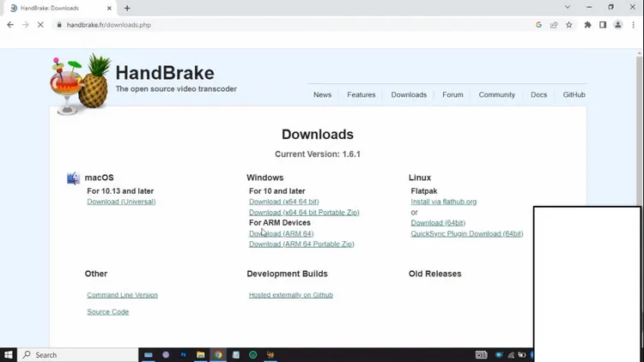Open the Docs menu item
The width and height of the screenshot is (644, 362).
click(x=538, y=95)
